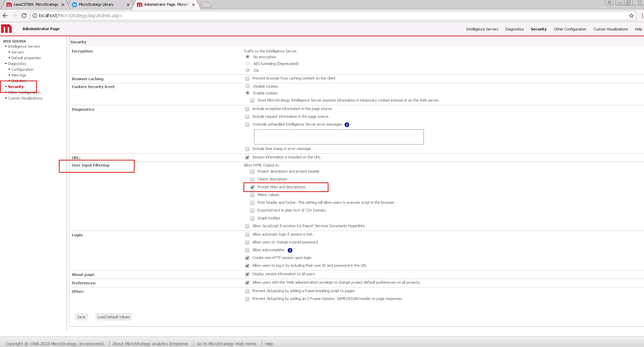Open the new tab button

point(206,5)
